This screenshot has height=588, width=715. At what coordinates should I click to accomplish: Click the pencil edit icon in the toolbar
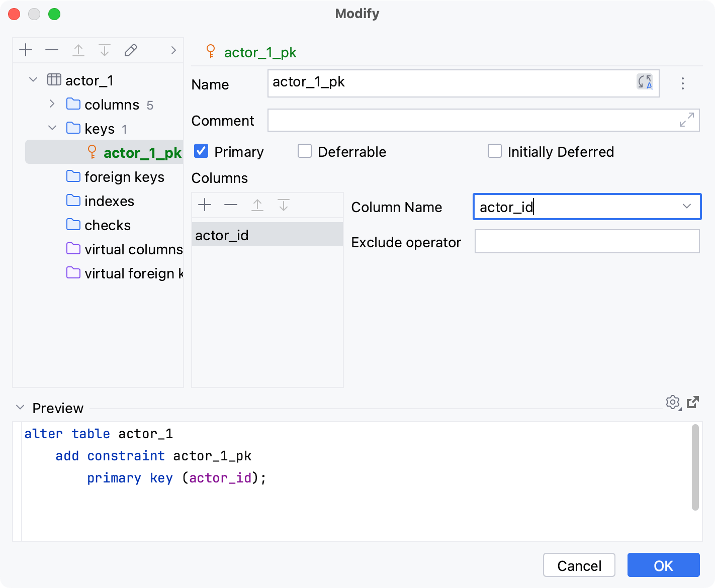131,50
